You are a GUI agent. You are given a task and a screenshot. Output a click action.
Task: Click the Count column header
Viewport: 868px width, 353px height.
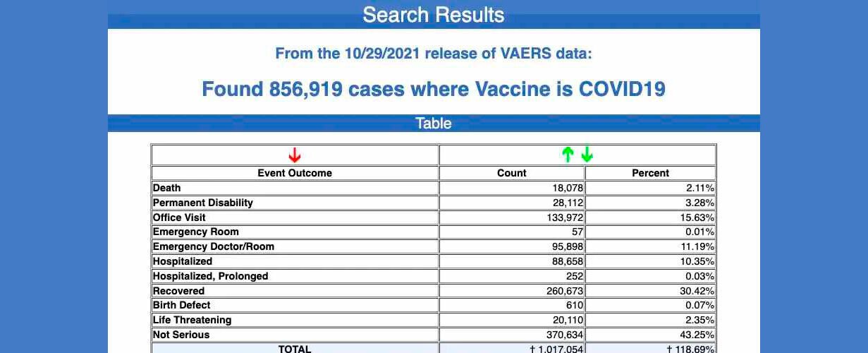point(512,173)
